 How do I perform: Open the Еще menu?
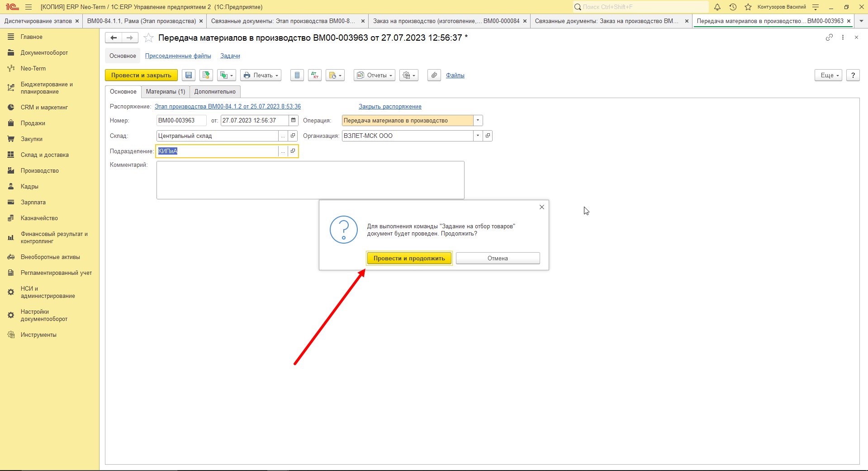tap(828, 75)
